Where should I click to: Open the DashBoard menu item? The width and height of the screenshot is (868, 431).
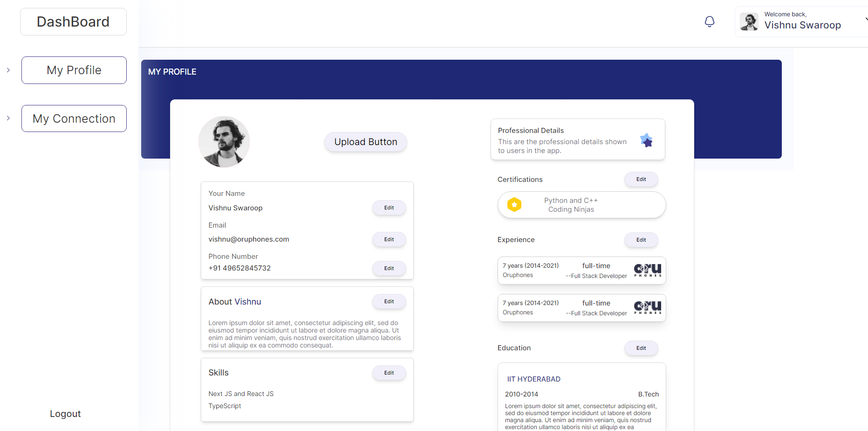(73, 21)
